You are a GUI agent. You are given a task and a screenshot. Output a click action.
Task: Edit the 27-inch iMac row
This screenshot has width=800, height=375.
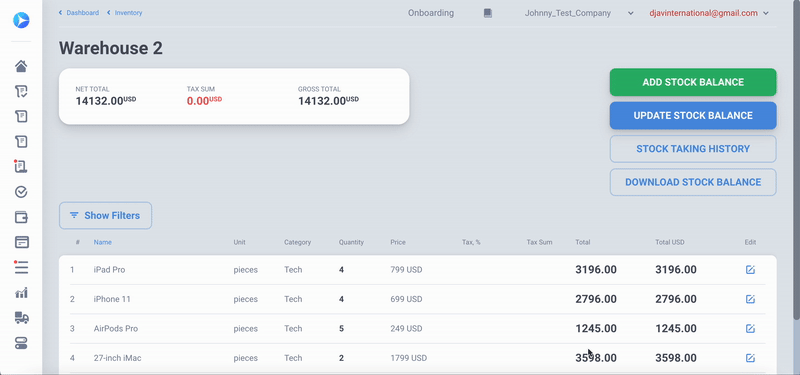point(750,358)
